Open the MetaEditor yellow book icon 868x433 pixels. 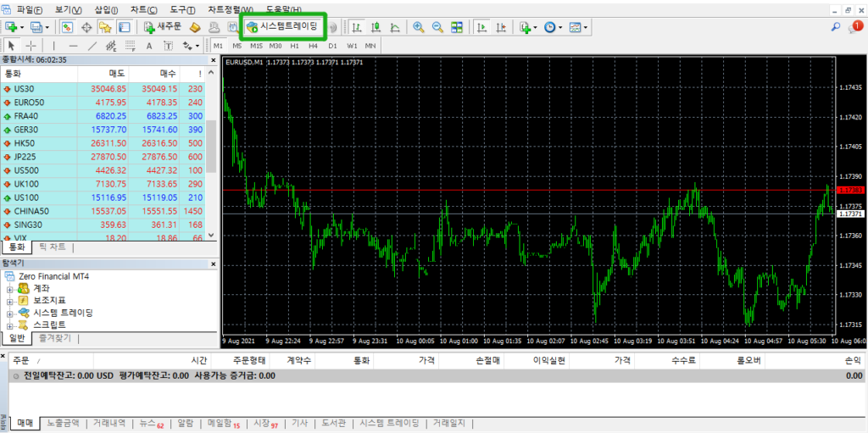pyautogui.click(x=195, y=26)
